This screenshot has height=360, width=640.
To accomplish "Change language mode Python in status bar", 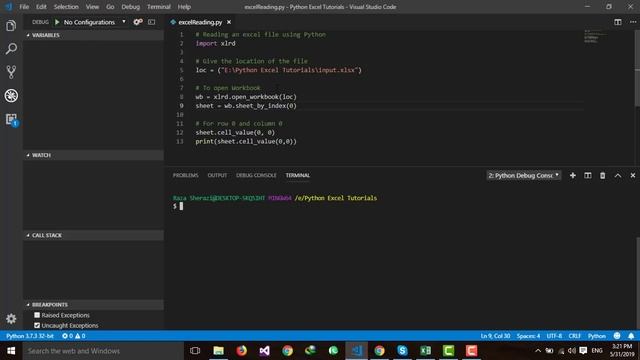I will click(x=597, y=336).
